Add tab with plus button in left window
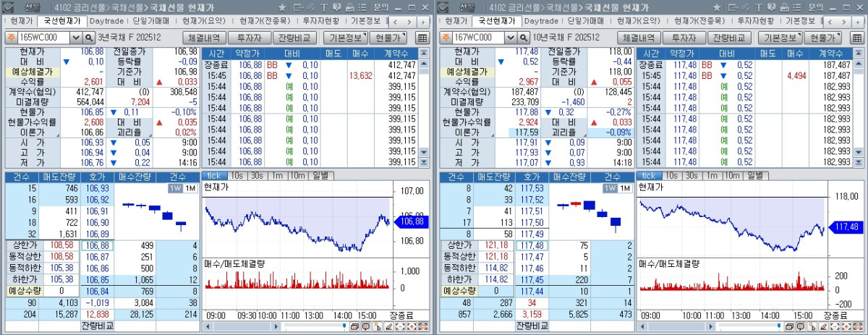The image size is (868, 335). point(423,22)
